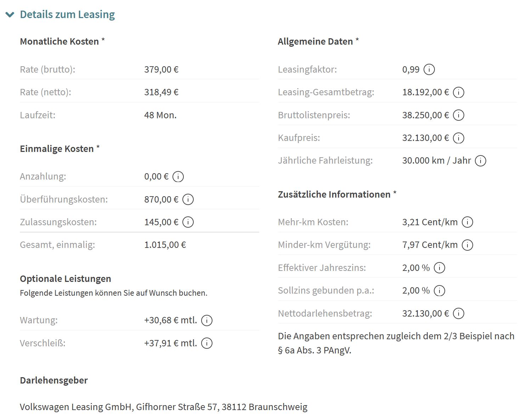Open Effektiver Jahreszins info icon
This screenshot has height=420, width=522.
[x=439, y=268]
